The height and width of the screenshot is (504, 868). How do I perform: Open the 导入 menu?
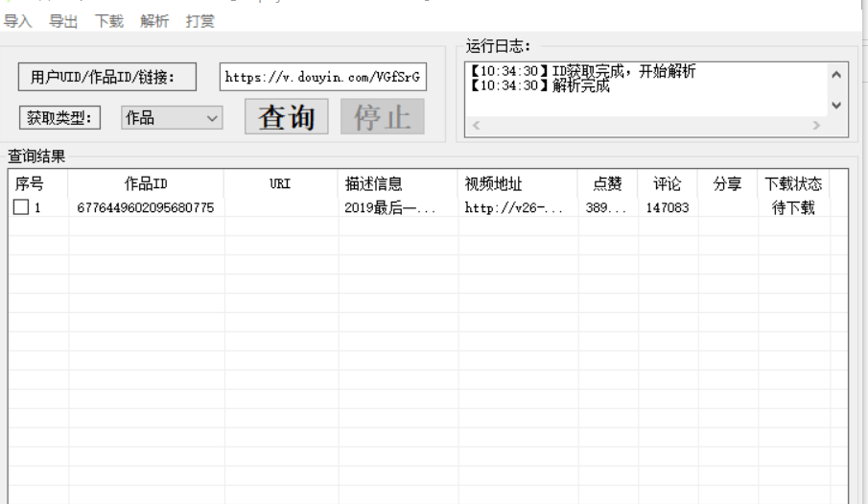(x=18, y=21)
